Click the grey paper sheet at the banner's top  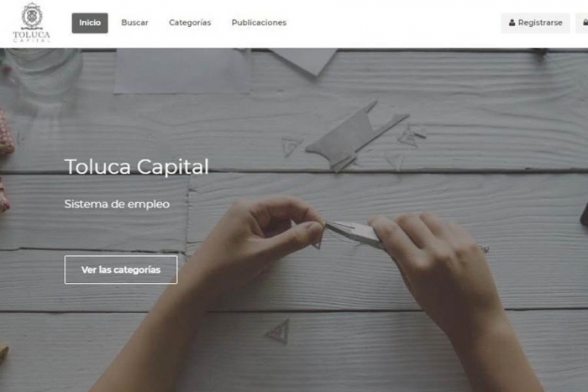point(182,71)
